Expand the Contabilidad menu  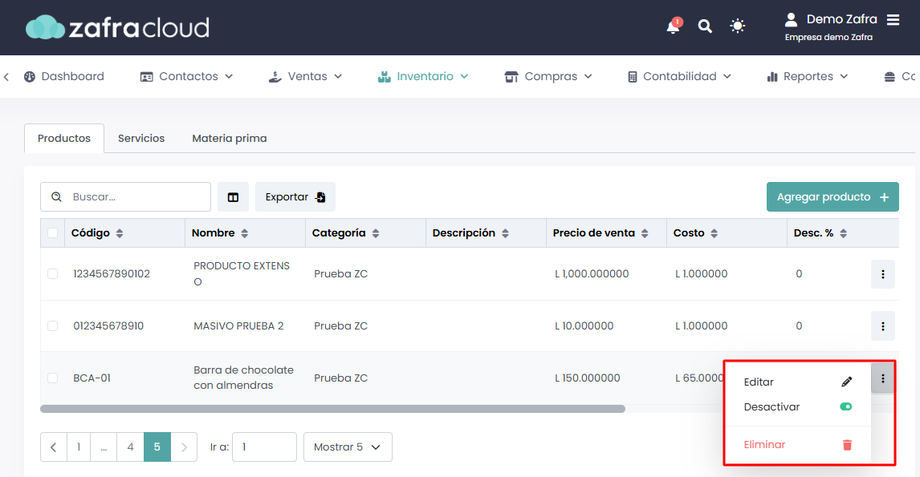[679, 76]
